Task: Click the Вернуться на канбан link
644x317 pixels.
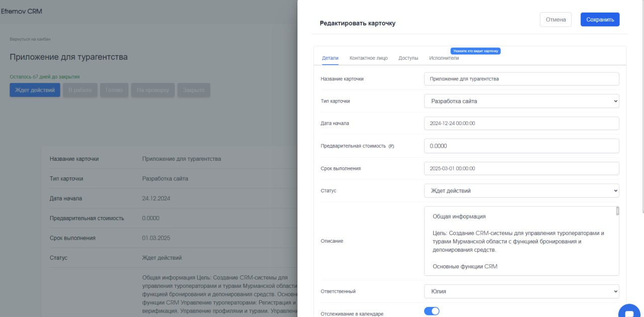Action: click(x=30, y=39)
